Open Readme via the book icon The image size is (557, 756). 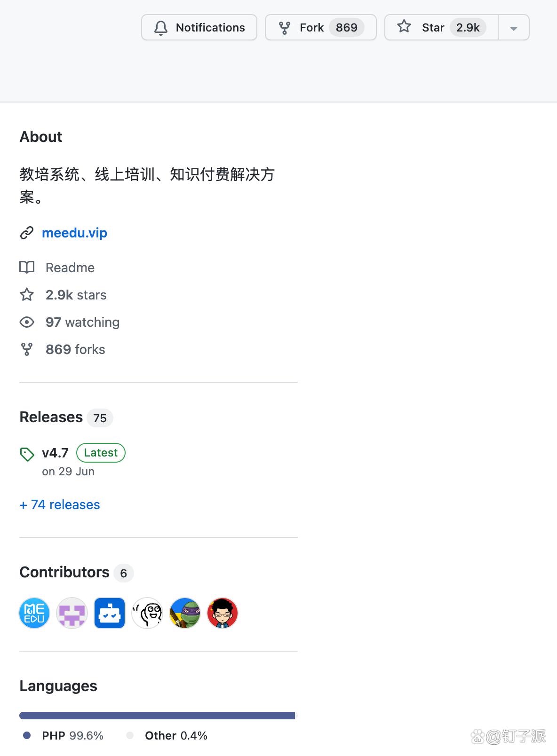coord(27,268)
